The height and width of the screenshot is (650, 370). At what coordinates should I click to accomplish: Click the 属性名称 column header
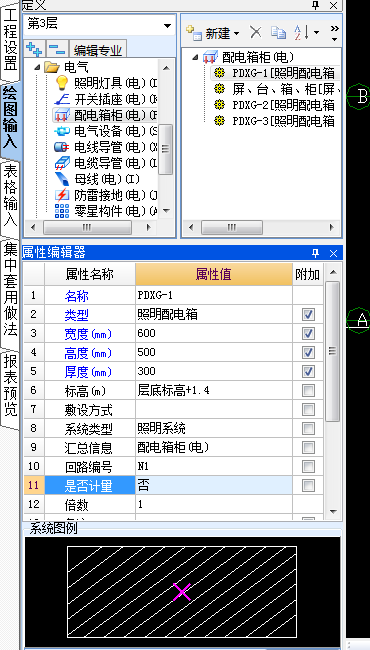90,274
